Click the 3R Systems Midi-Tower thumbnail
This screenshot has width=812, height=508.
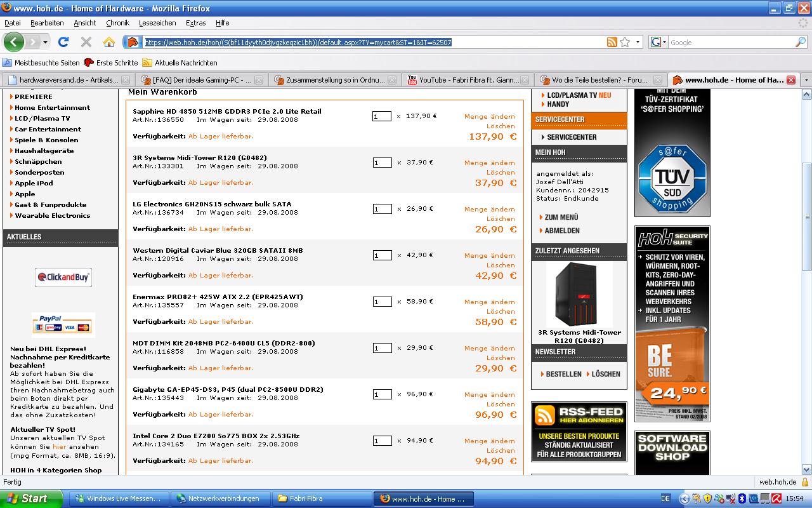(579, 294)
